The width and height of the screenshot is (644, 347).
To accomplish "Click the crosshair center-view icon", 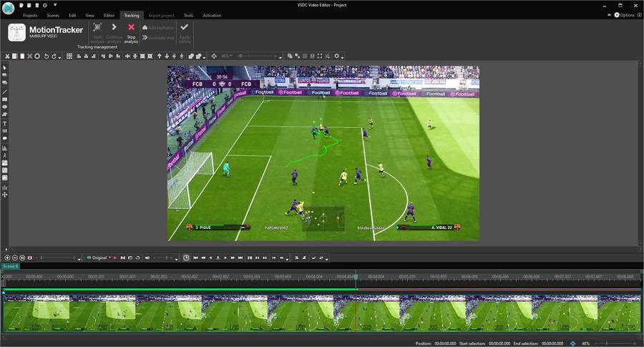I will coord(214,57).
